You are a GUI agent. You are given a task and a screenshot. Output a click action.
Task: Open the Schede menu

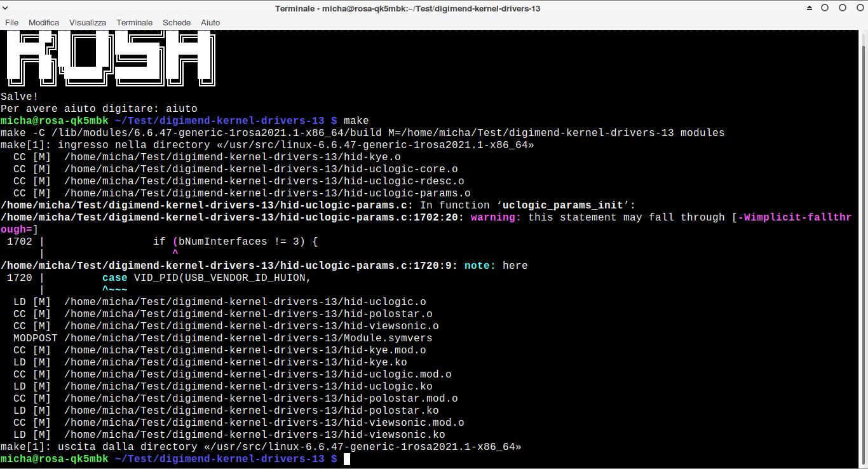(x=177, y=22)
